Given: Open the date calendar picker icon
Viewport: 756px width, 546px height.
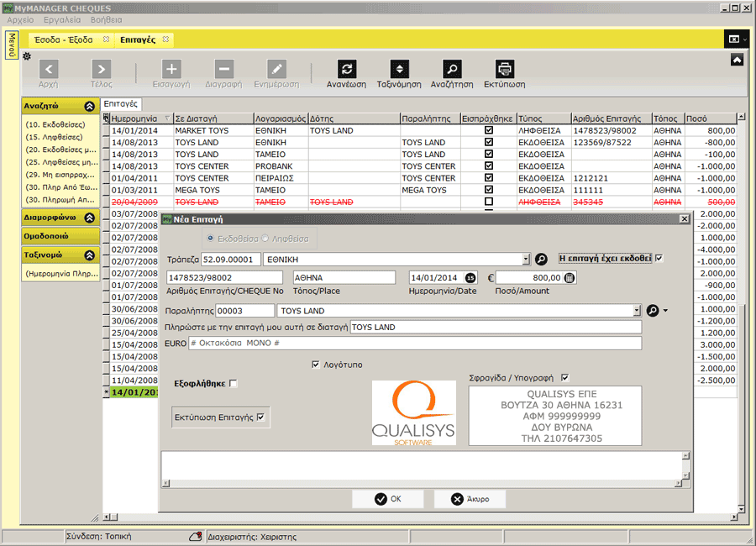Looking at the screenshot, I should [470, 278].
